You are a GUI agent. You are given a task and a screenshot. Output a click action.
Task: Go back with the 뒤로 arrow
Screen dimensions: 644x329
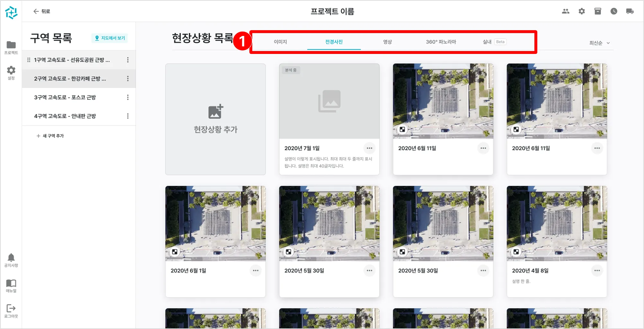(41, 11)
